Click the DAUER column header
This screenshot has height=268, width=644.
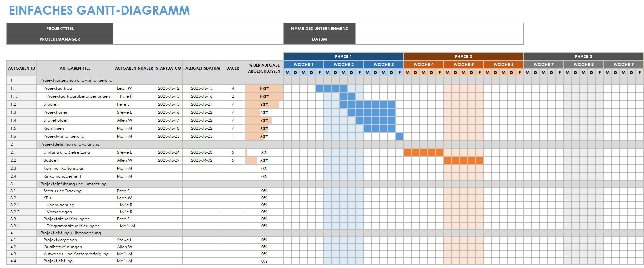click(x=233, y=68)
